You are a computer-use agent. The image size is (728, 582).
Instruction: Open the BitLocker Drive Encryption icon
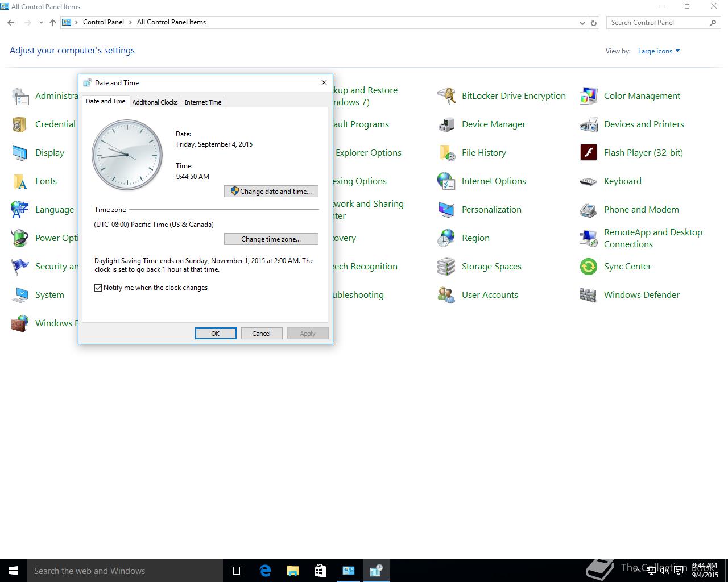point(446,96)
